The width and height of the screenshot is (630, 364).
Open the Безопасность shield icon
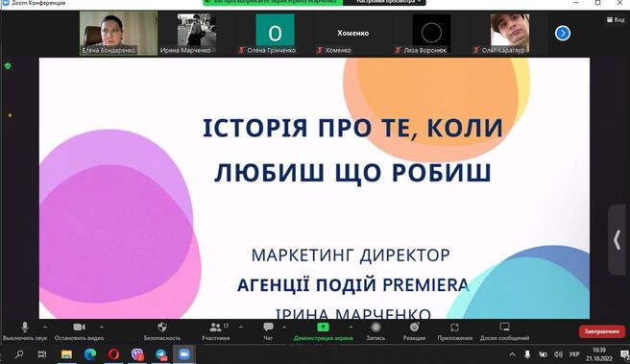(x=162, y=328)
